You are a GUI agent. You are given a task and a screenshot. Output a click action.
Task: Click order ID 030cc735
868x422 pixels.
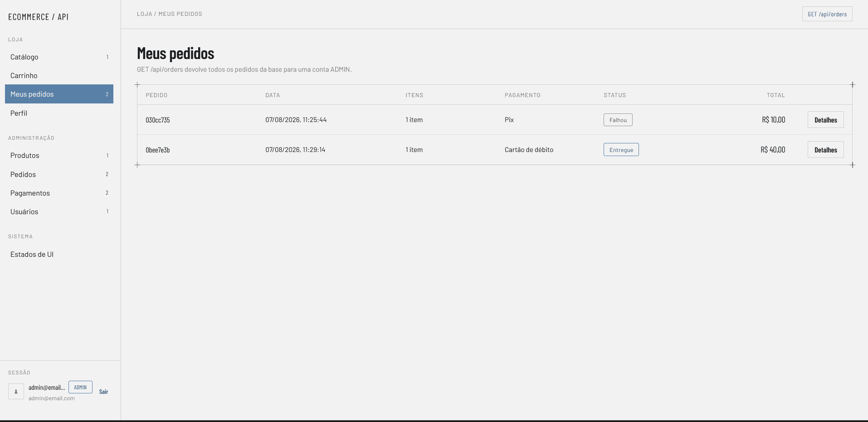pyautogui.click(x=158, y=120)
